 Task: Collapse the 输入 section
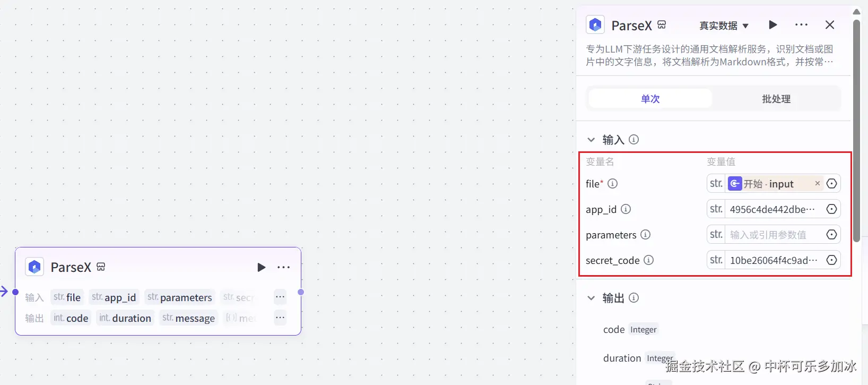coord(591,140)
